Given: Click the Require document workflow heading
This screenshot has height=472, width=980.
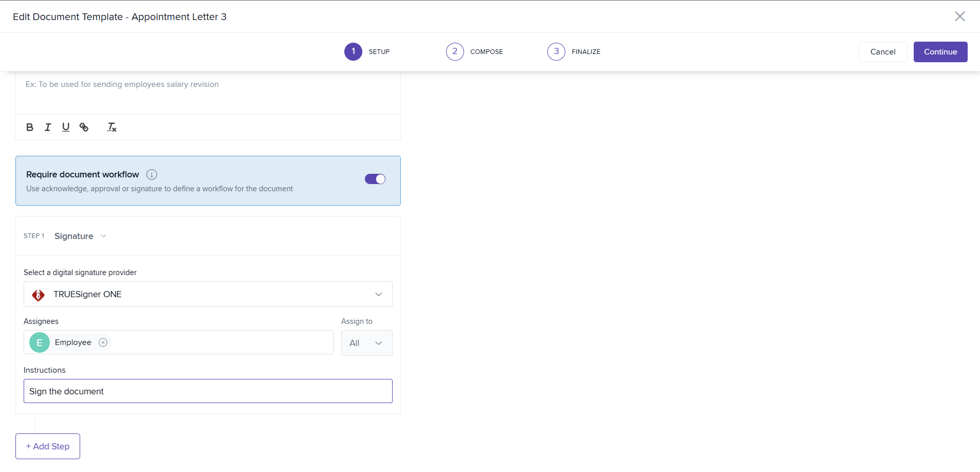Looking at the screenshot, I should tap(83, 174).
